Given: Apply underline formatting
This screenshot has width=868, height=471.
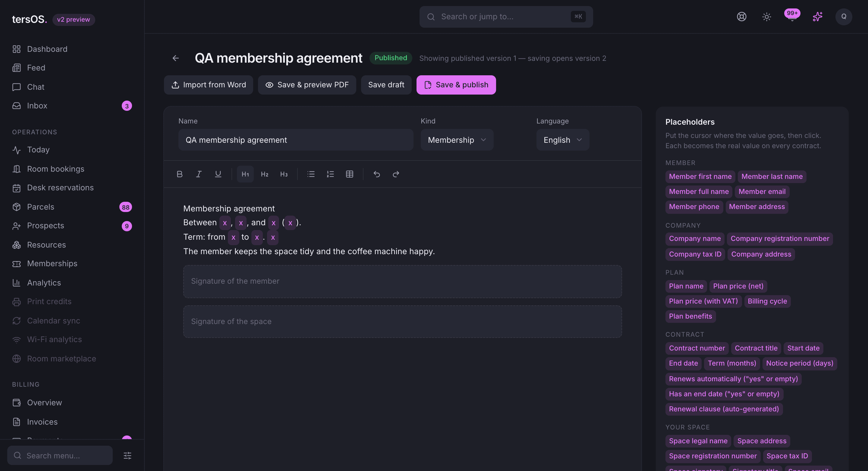Looking at the screenshot, I should tap(218, 174).
